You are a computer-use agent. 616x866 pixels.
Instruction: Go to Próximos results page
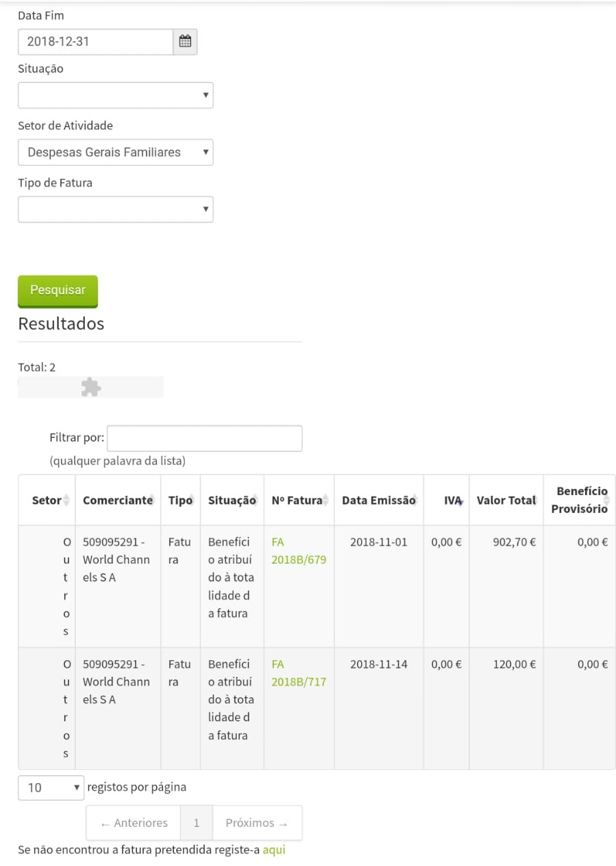coord(256,823)
